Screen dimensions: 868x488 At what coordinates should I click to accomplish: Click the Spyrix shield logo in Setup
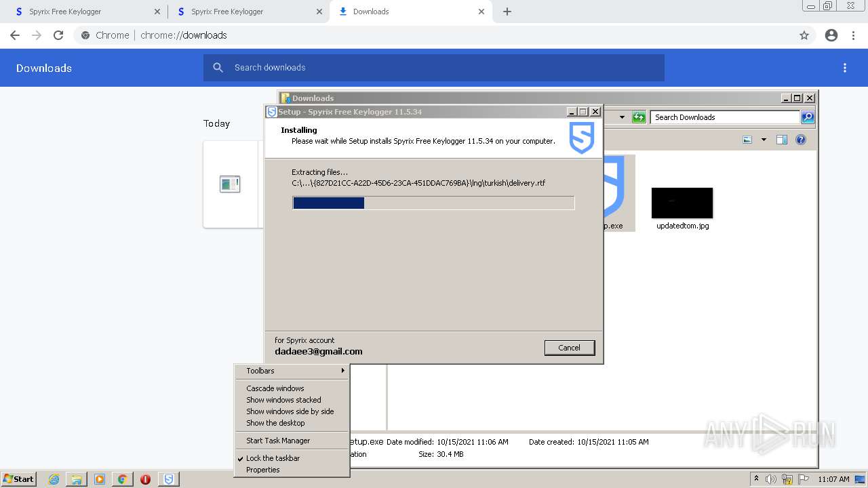pos(582,138)
